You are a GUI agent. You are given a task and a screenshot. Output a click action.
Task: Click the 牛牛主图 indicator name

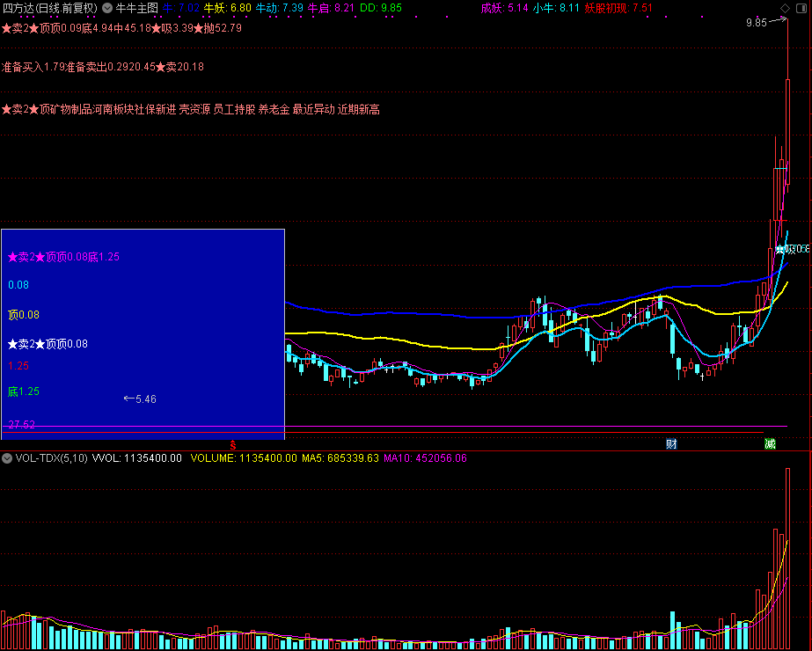(136, 8)
